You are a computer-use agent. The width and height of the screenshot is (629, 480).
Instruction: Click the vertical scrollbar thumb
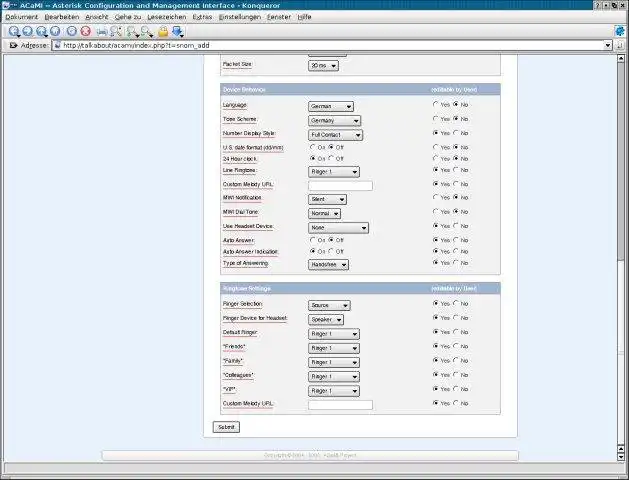click(621, 160)
